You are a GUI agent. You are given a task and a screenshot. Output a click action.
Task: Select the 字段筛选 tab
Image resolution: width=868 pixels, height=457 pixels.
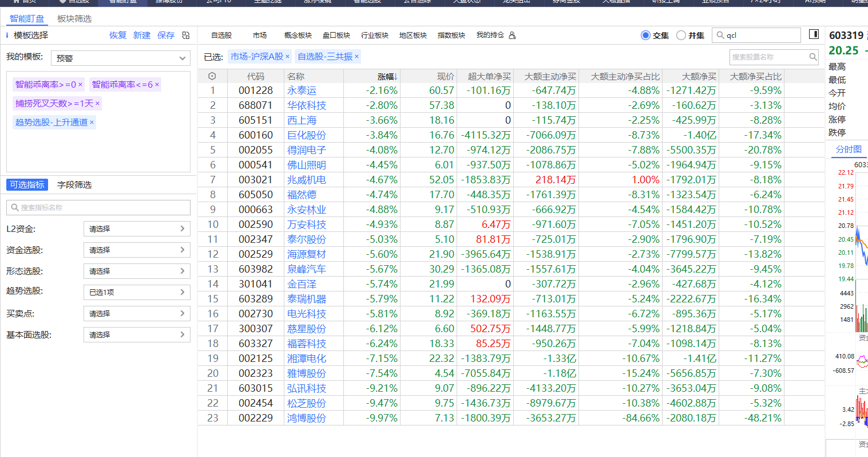74,185
